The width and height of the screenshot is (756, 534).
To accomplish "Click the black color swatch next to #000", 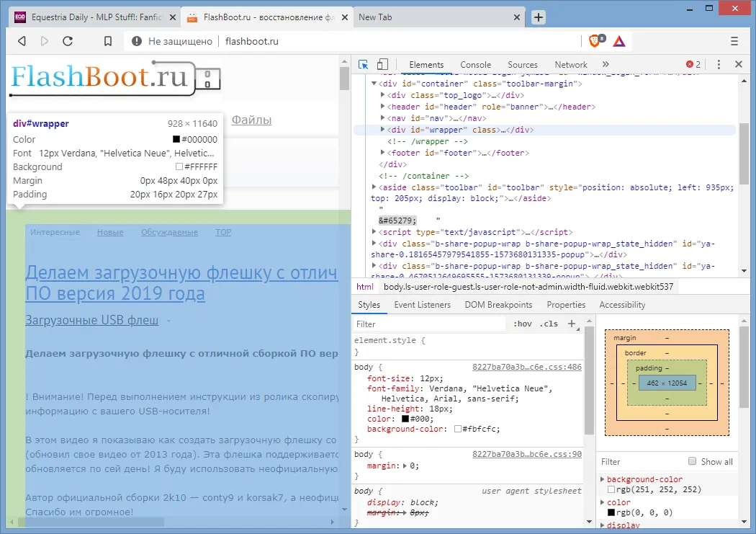I will pos(405,419).
